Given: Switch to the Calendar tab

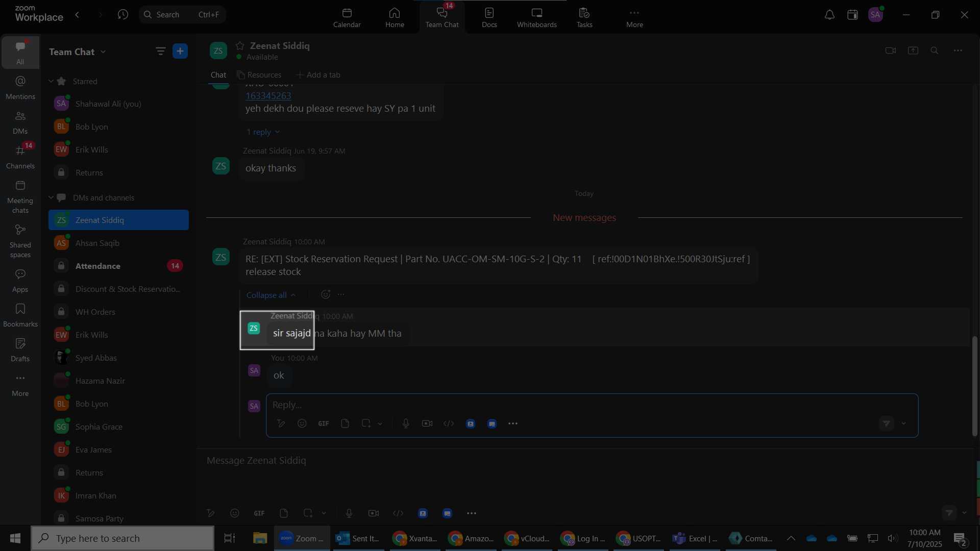Looking at the screenshot, I should (x=347, y=17).
